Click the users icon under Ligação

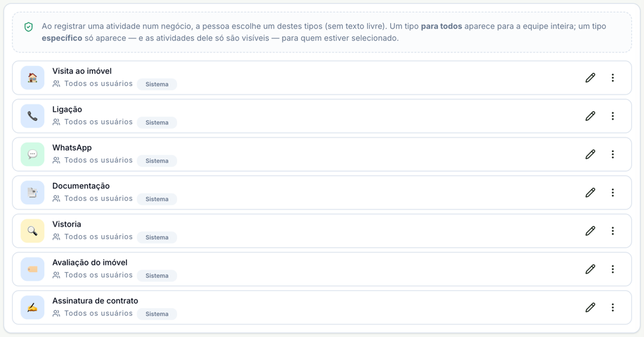[x=56, y=122]
